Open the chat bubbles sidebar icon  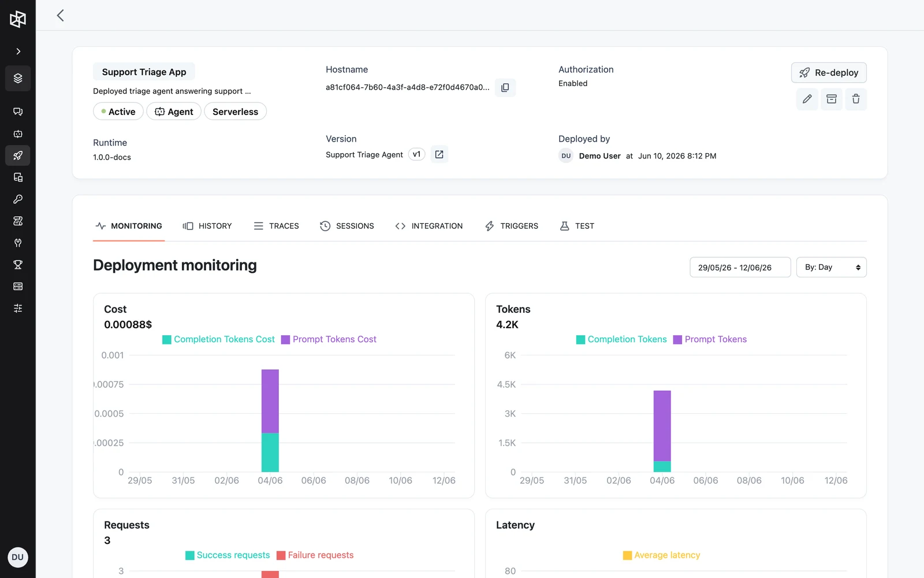pos(18,112)
